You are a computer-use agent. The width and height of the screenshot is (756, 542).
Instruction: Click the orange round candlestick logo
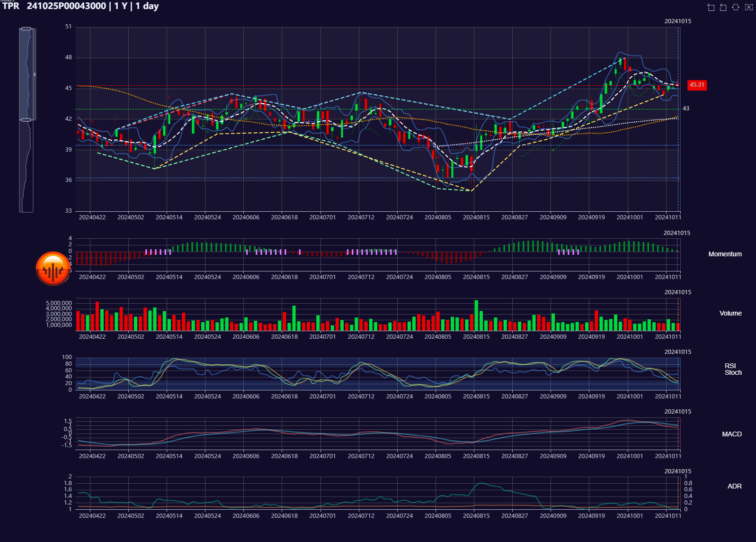(53, 269)
